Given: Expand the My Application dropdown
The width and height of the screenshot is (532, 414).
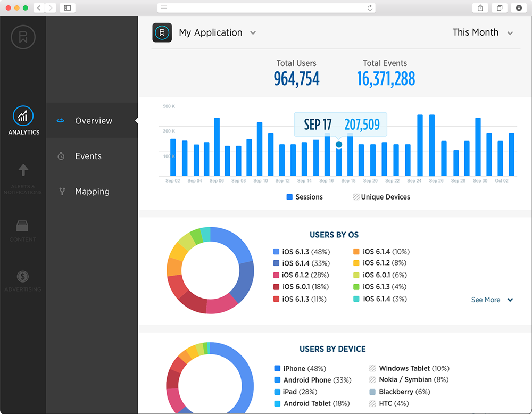Looking at the screenshot, I should (253, 33).
